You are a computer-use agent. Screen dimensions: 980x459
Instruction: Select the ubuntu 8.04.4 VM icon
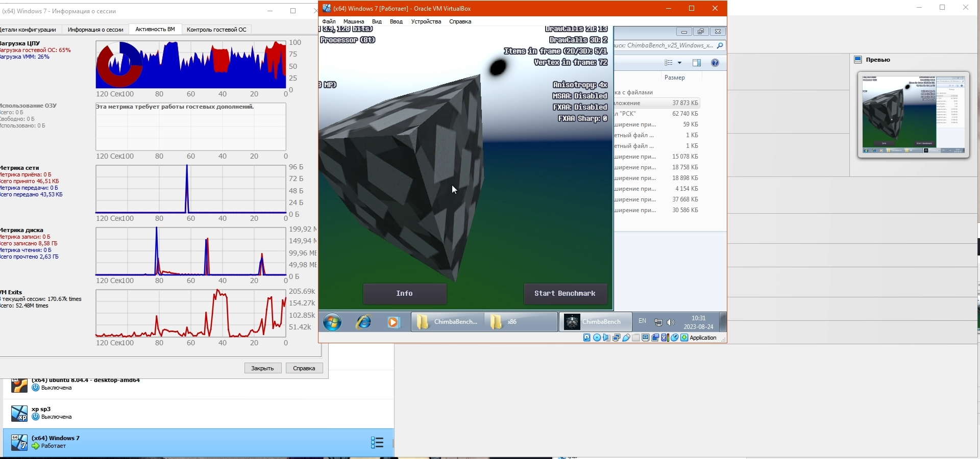click(x=19, y=386)
